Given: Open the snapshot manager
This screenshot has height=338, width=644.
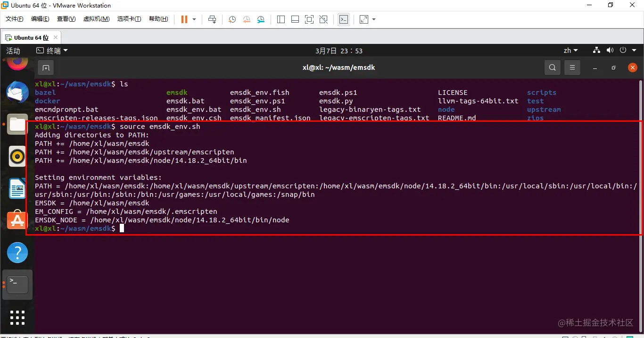Looking at the screenshot, I should (261, 19).
